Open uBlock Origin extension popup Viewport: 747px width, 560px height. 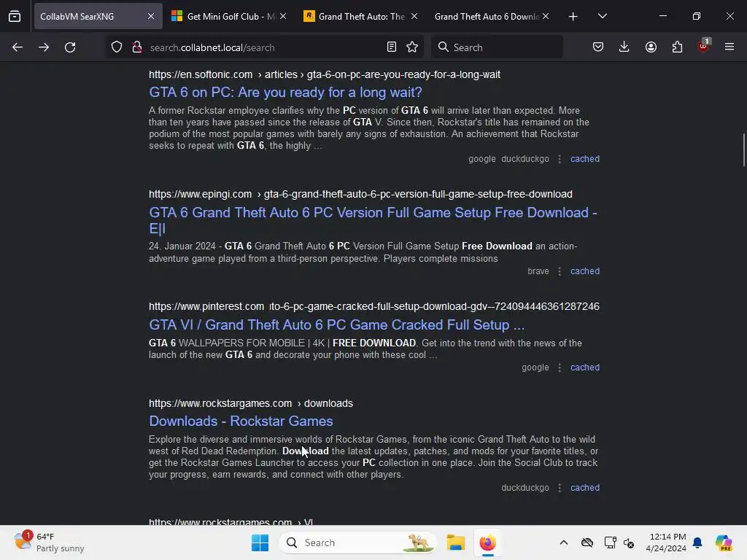pyautogui.click(x=704, y=46)
